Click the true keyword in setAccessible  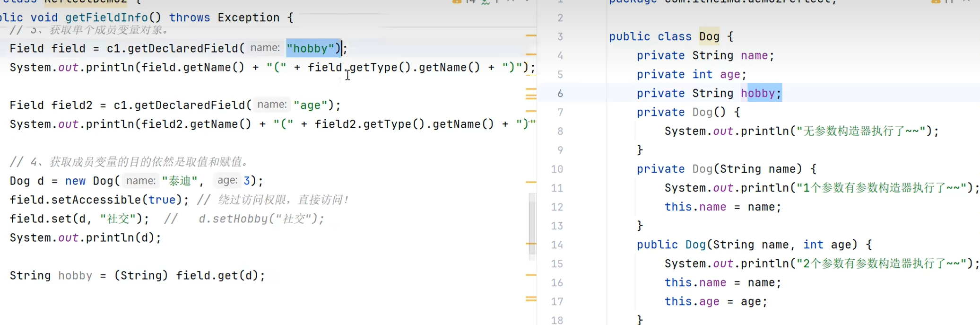162,200
